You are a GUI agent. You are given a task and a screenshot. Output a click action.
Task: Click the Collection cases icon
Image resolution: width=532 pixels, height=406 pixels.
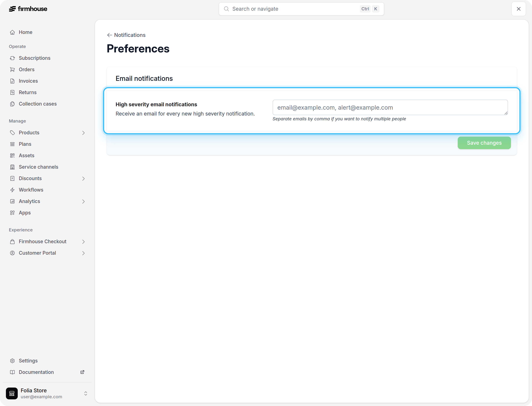coord(12,104)
